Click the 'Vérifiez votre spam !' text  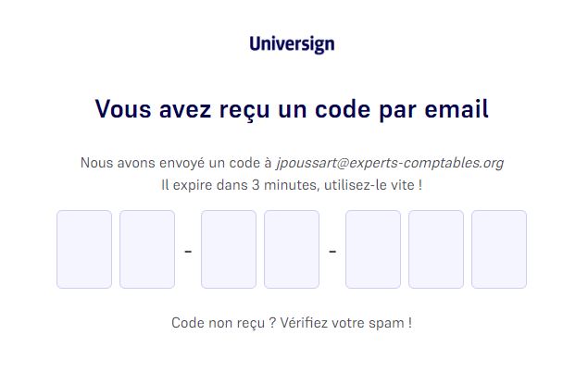point(346,323)
